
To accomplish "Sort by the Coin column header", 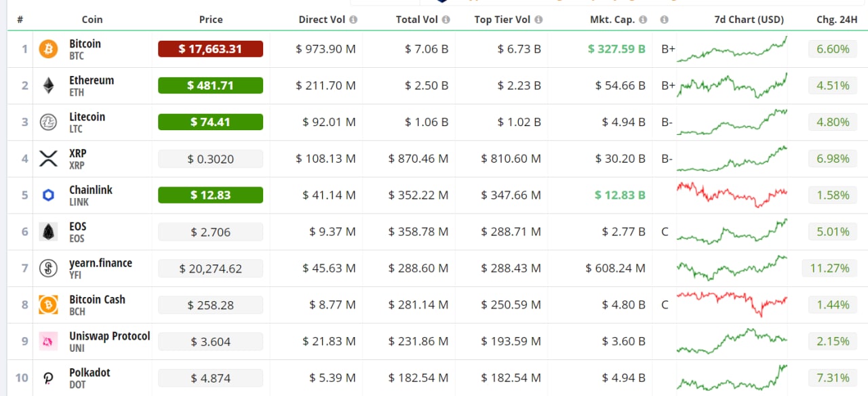I will pos(92,20).
